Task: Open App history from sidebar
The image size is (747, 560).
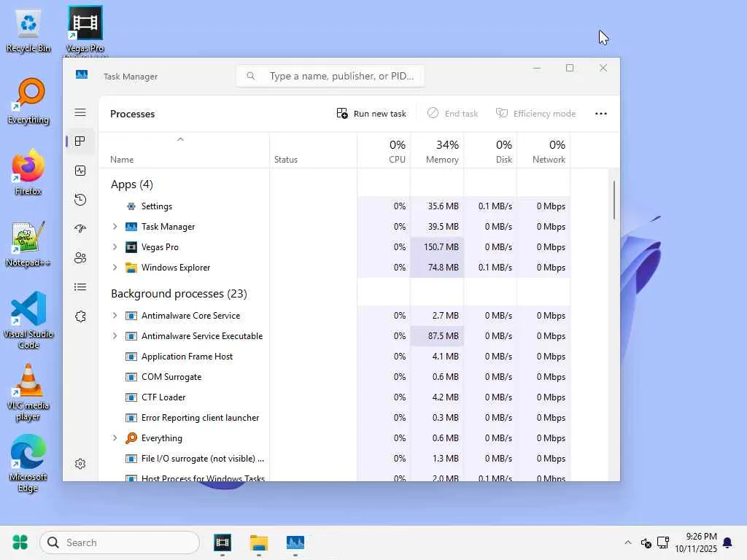Action: click(x=80, y=200)
